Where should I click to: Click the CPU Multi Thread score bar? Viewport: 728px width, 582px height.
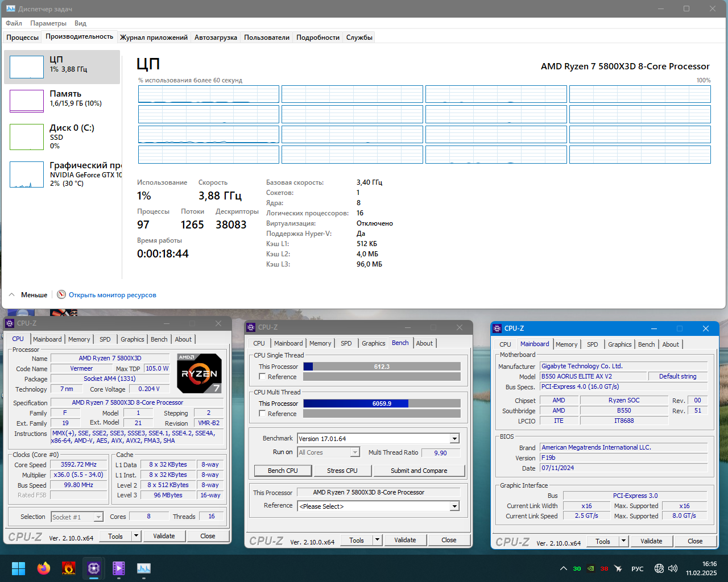click(382, 404)
